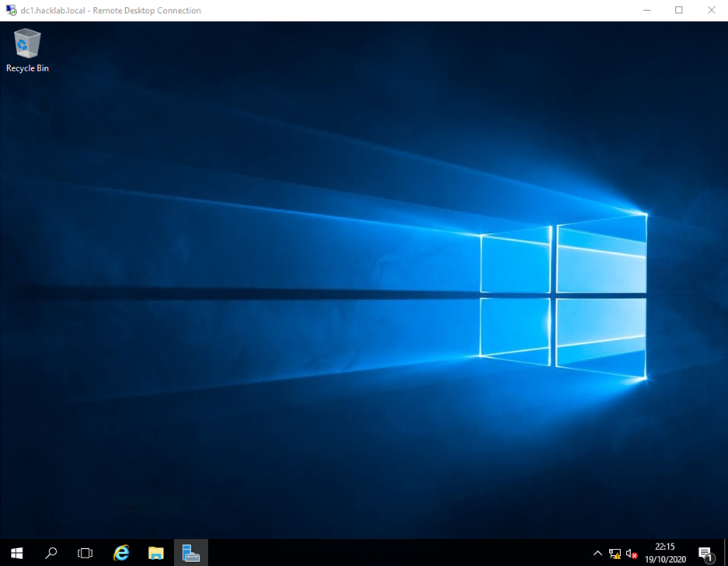728x566 pixels.
Task: Click the network status tray icon
Action: 615,554
